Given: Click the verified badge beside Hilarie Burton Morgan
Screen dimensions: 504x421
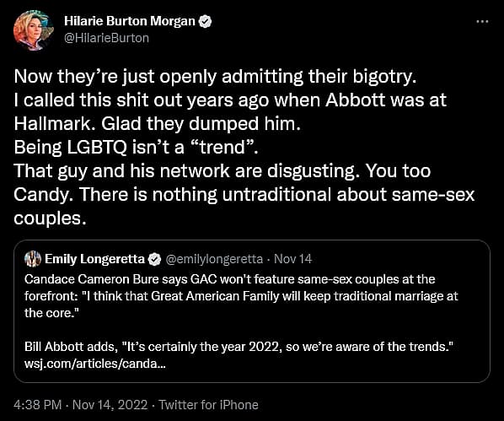Looking at the screenshot, I should [x=205, y=22].
